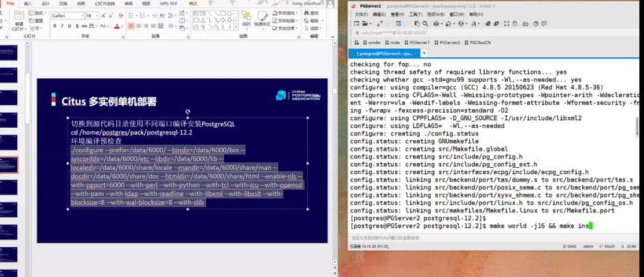The width and height of the screenshot is (644, 277).
Task: Click the left align paragraph icon
Action: pos(131,26)
